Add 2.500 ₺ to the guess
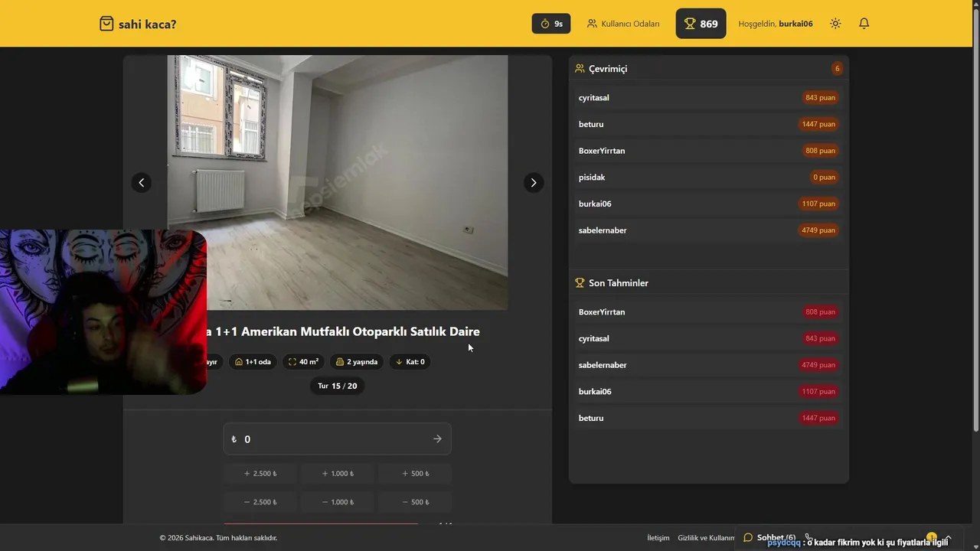The height and width of the screenshot is (551, 980). pyautogui.click(x=260, y=474)
